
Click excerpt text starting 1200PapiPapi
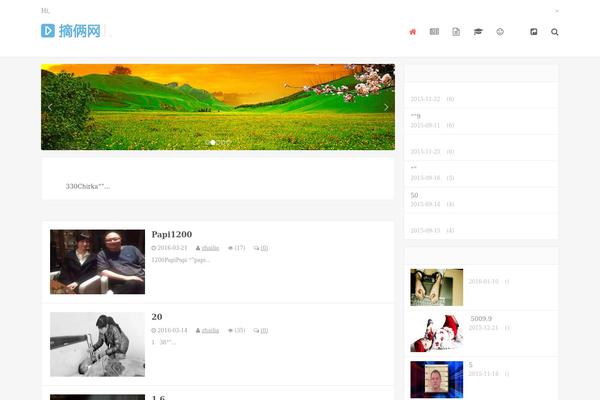pos(181,260)
